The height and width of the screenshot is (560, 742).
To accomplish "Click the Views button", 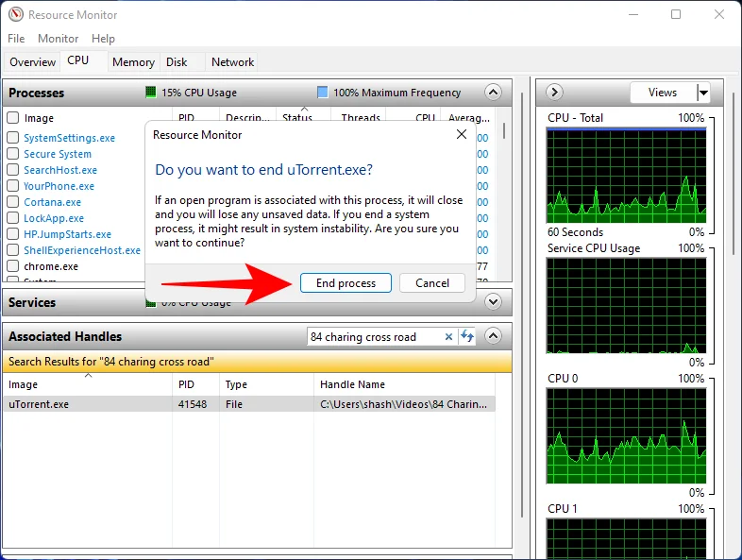I will [663, 93].
